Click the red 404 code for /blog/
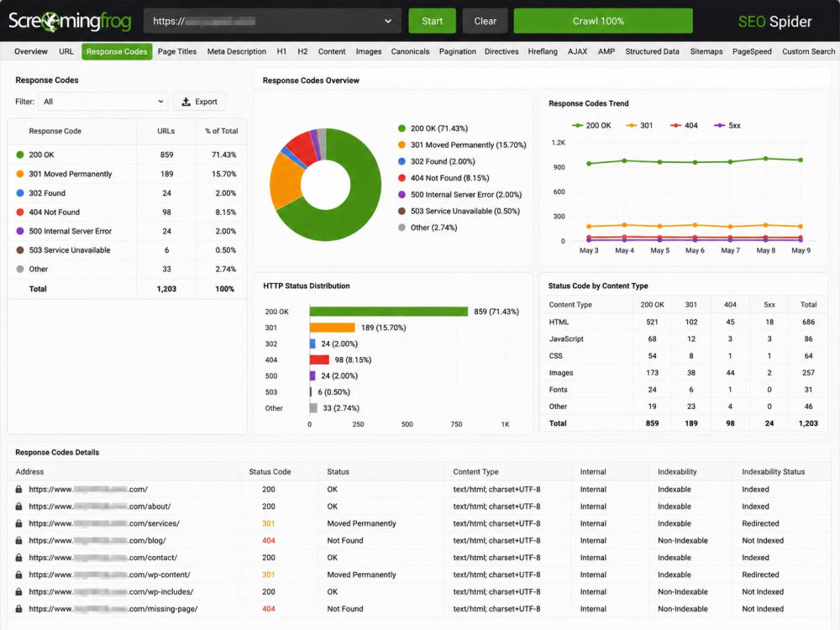Viewport: 840px width, 630px height. (269, 540)
